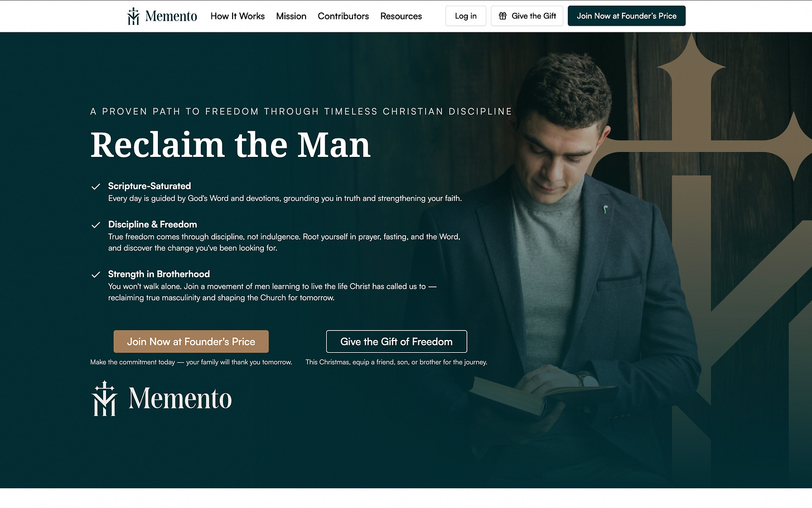
Task: Open the Mission page from navigation
Action: tap(291, 16)
